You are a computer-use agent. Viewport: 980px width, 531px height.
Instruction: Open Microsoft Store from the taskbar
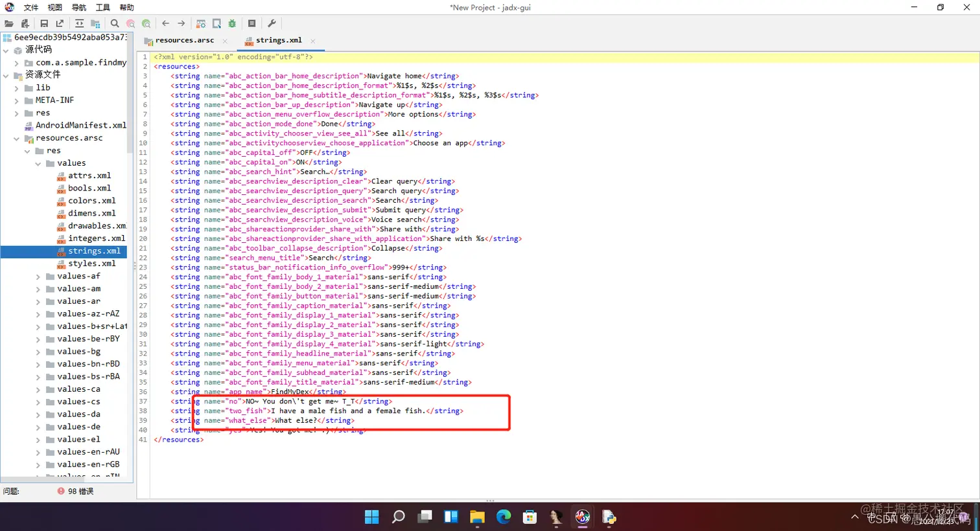point(530,517)
